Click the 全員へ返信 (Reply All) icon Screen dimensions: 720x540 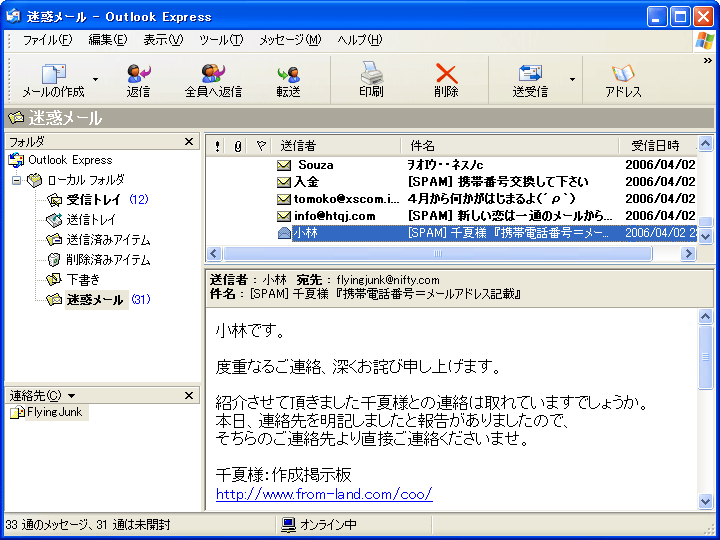coord(213,73)
